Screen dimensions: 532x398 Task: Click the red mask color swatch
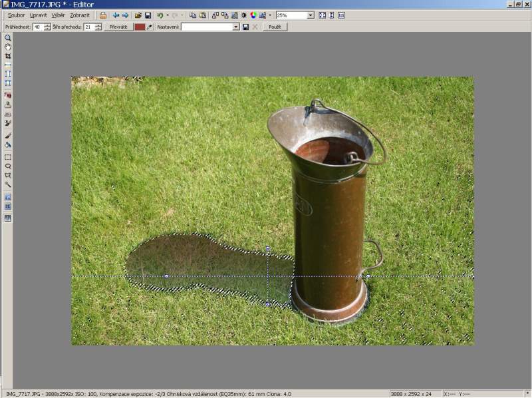click(x=140, y=27)
